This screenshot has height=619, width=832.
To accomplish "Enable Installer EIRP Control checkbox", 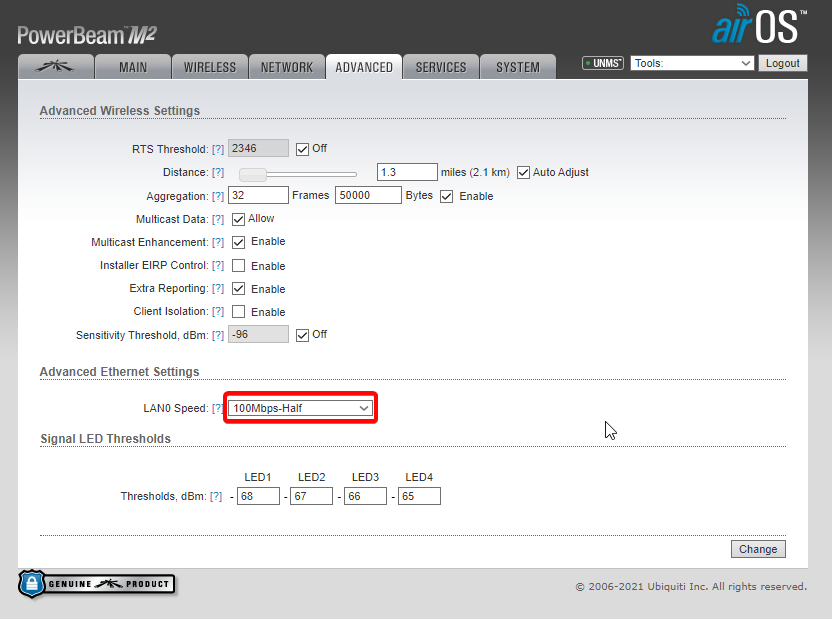I will click(239, 266).
